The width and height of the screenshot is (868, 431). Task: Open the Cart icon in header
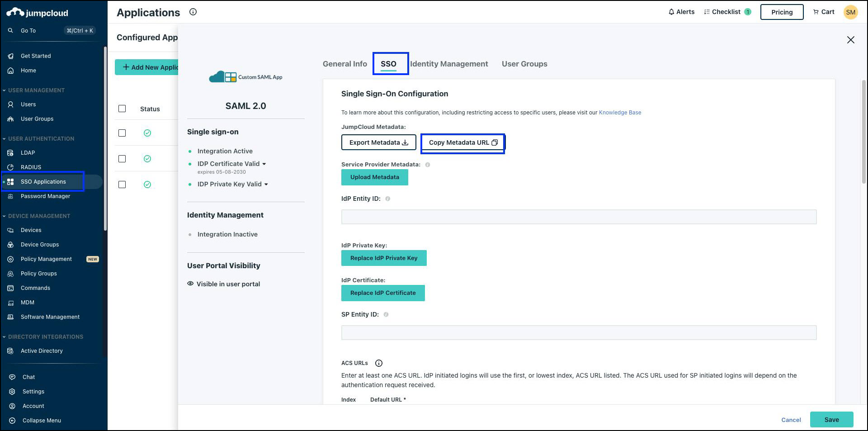click(x=816, y=12)
